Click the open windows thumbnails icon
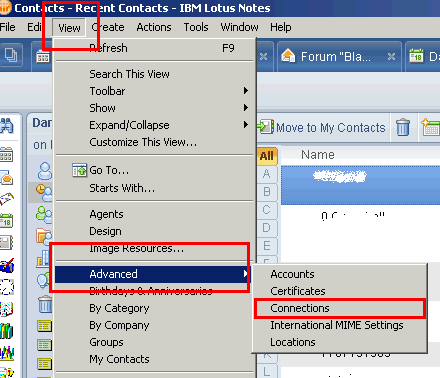Image resolution: width=440 pixels, height=378 pixels. 11,55
